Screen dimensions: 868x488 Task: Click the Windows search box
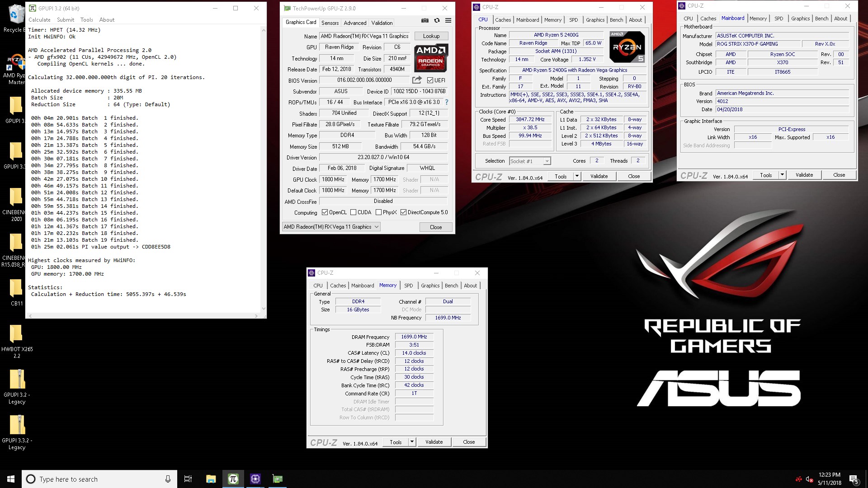99,479
